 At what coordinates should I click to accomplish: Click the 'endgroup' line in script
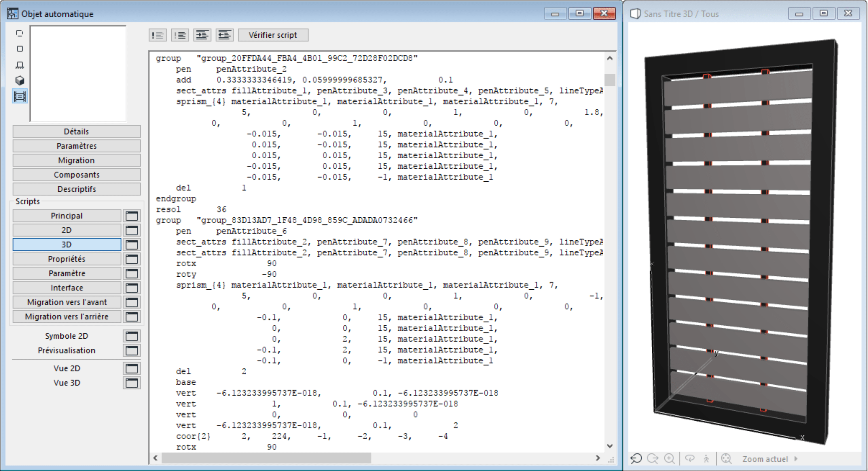[176, 199]
